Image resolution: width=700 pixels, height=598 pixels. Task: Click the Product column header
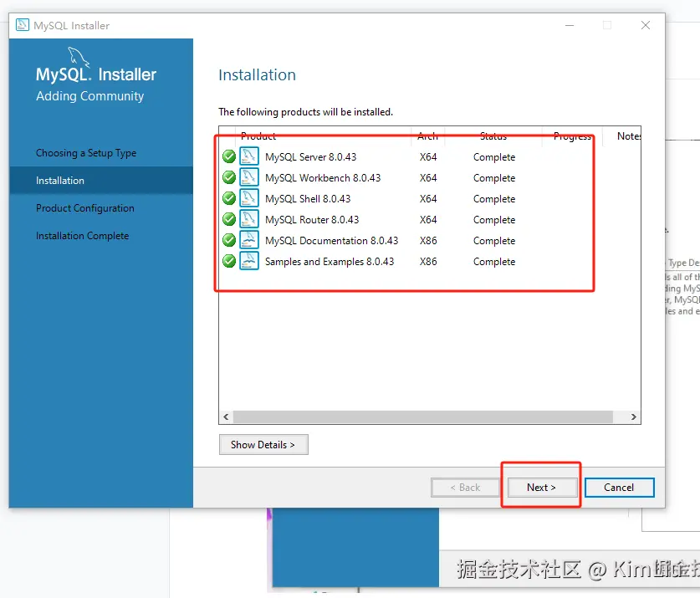coord(258,136)
